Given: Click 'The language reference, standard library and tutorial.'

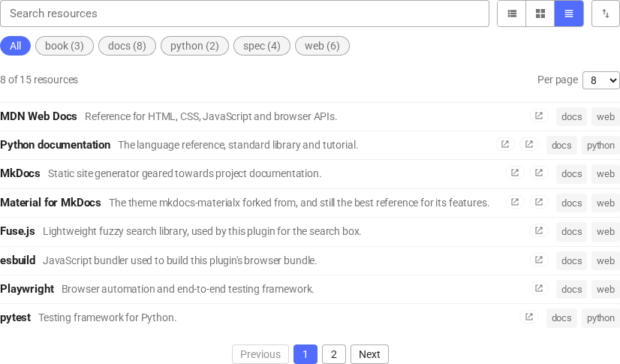Looking at the screenshot, I should [x=238, y=145].
